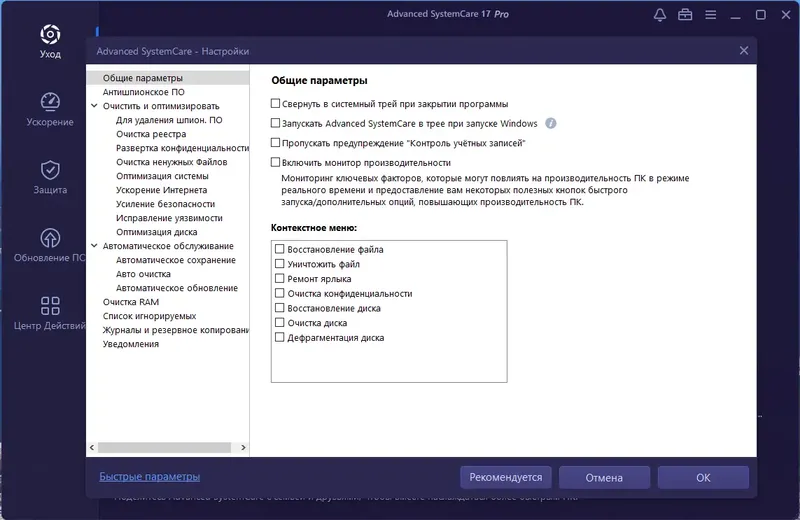The width and height of the screenshot is (800, 520).
Task: Click the left scroll arrow under tree
Action: (92, 448)
